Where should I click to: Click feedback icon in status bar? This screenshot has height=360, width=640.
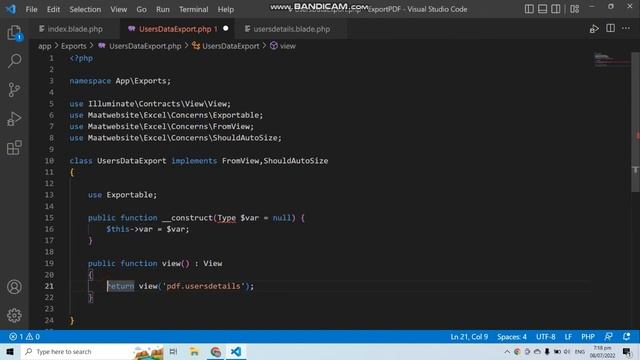608,337
